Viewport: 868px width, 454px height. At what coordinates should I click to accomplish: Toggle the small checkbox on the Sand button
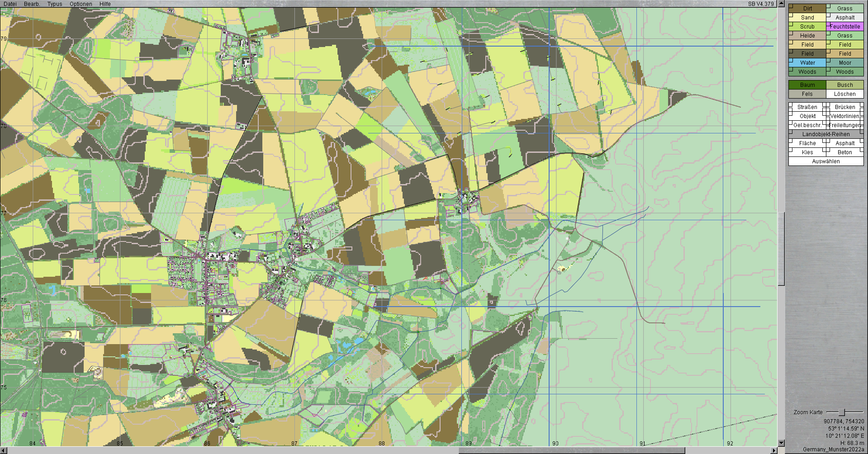click(x=791, y=15)
